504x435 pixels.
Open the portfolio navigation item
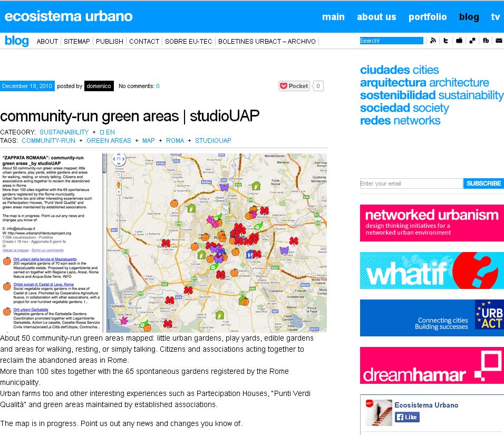tap(428, 17)
